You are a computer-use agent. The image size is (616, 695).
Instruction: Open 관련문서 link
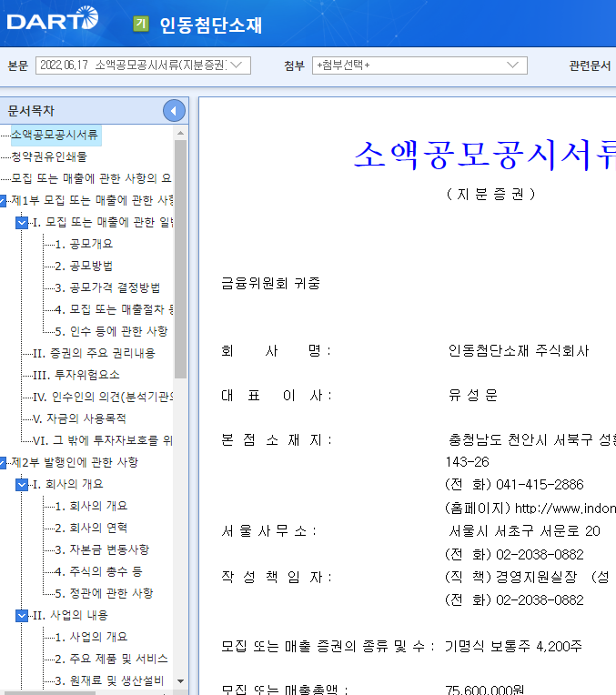[x=590, y=65]
